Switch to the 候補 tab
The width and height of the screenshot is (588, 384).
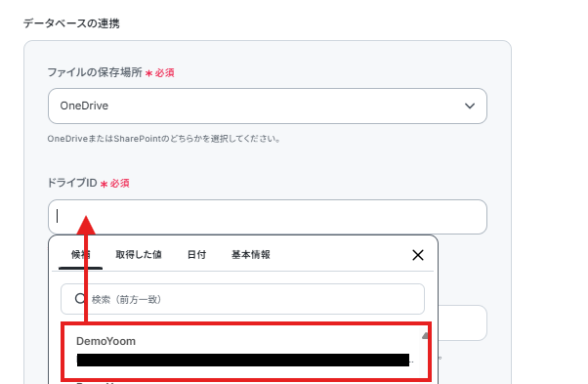click(x=81, y=255)
